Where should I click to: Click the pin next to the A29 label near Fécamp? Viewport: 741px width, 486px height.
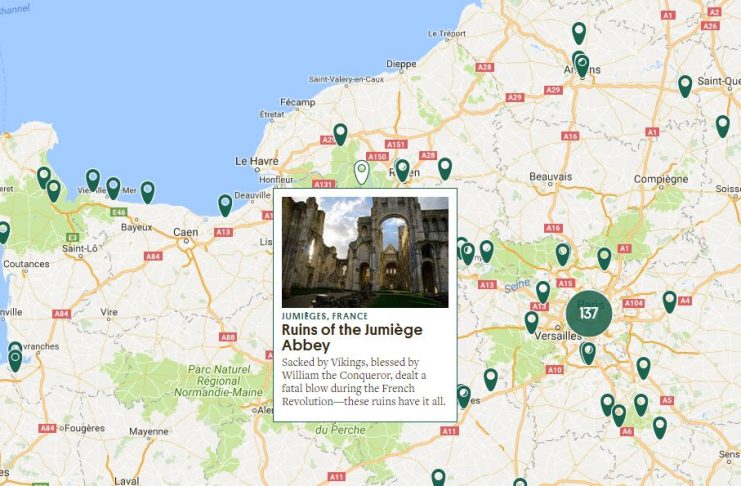(x=340, y=134)
